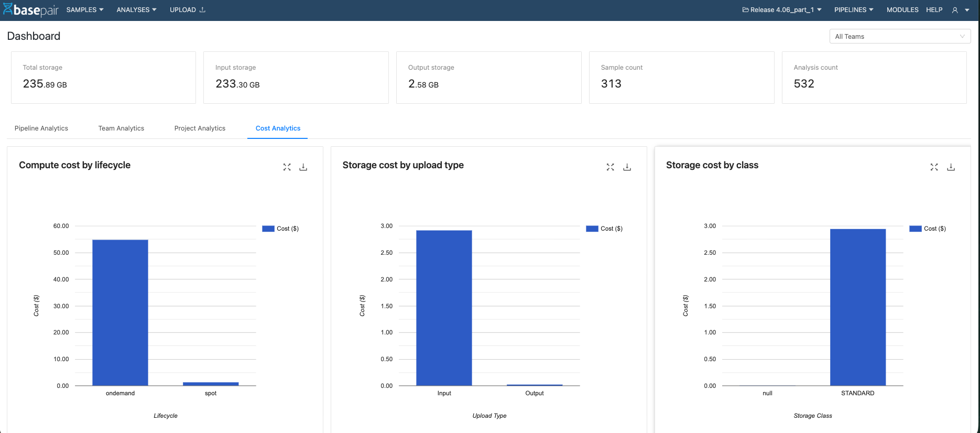This screenshot has height=433, width=980.
Task: Expand the All Teams selector
Action: coord(899,36)
